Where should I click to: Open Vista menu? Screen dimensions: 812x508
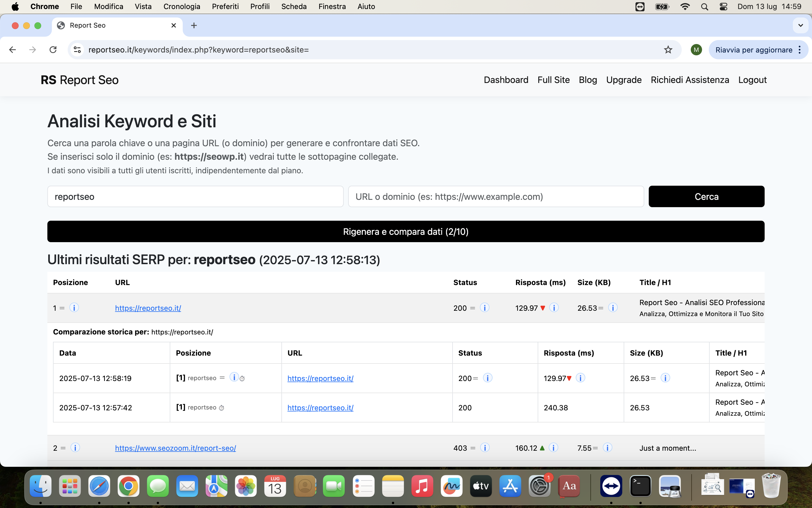tap(143, 7)
